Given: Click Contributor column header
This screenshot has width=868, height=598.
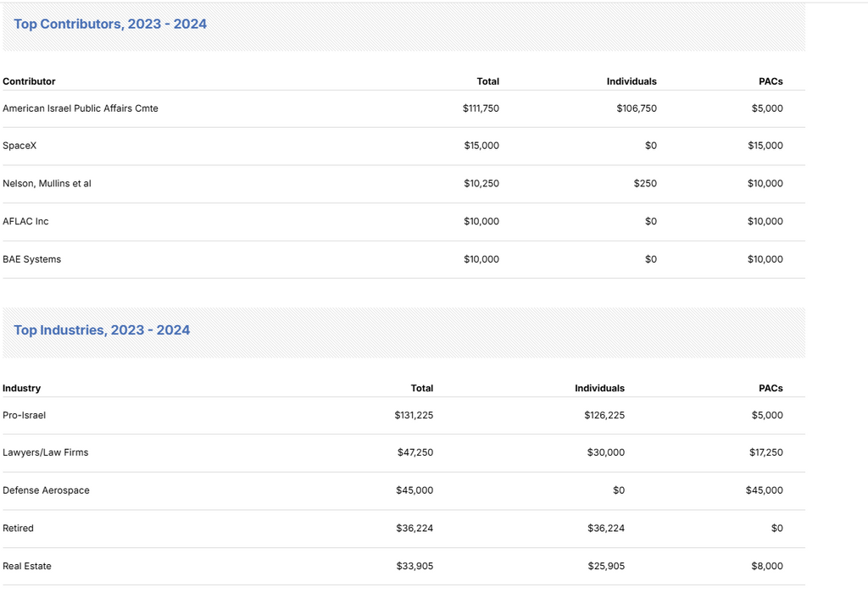Looking at the screenshot, I should 29,81.
